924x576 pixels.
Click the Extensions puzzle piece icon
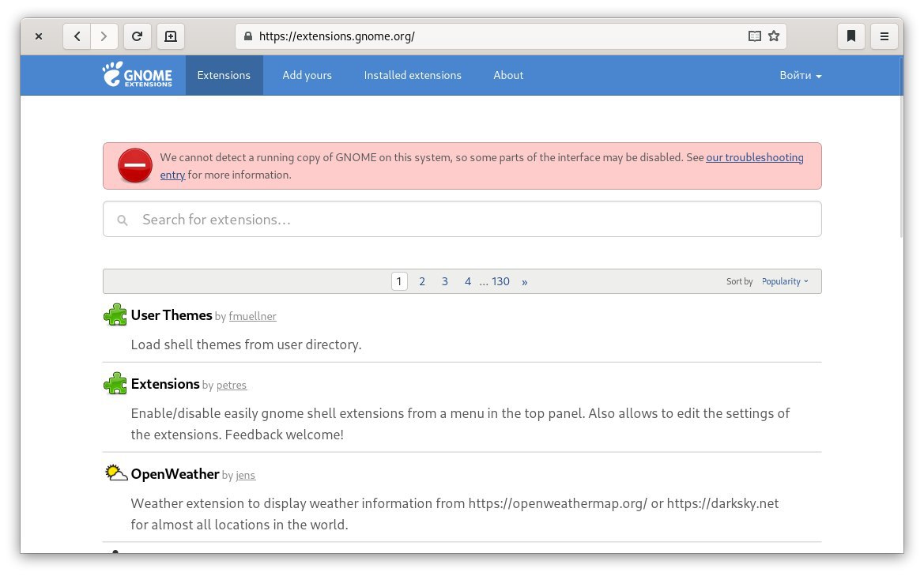[115, 383]
